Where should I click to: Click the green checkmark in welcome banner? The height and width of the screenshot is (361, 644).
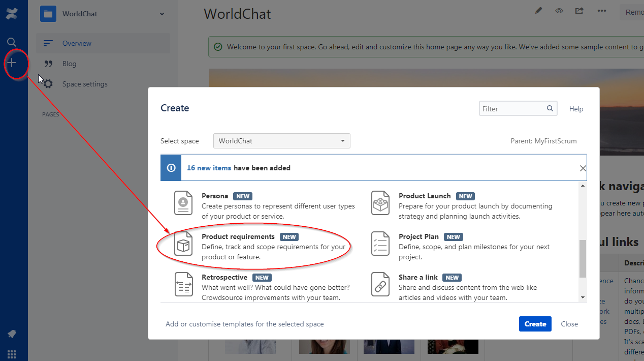218,47
